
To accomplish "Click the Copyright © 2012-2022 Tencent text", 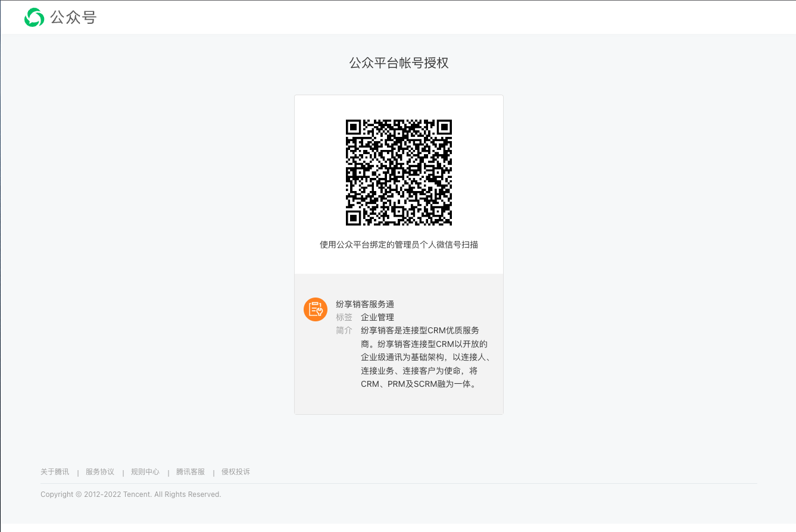I will pyautogui.click(x=131, y=495).
